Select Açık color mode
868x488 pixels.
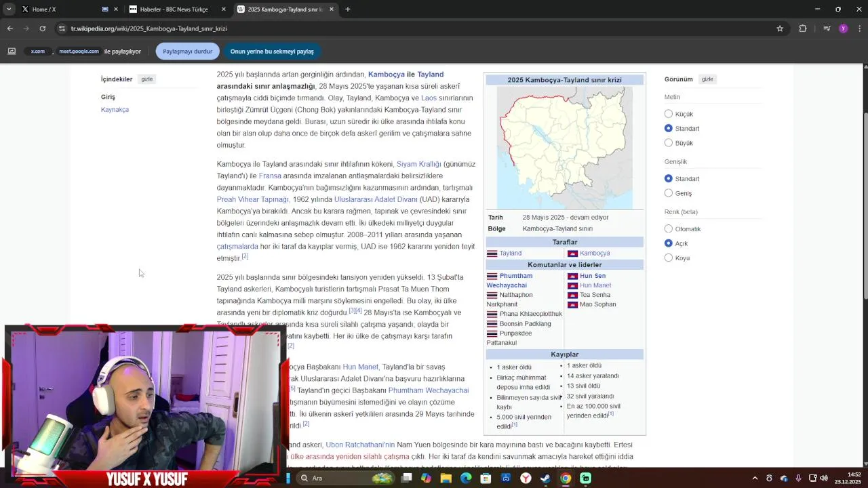(669, 243)
